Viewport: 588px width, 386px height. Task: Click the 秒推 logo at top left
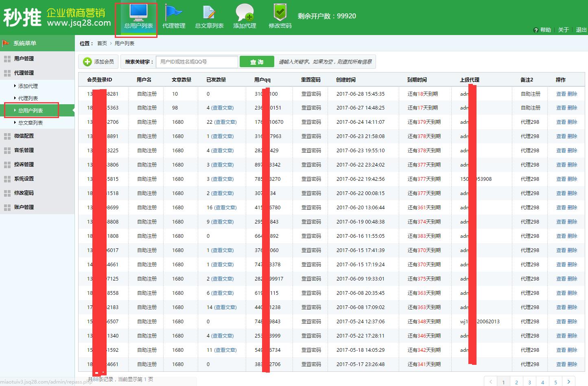[x=22, y=18]
